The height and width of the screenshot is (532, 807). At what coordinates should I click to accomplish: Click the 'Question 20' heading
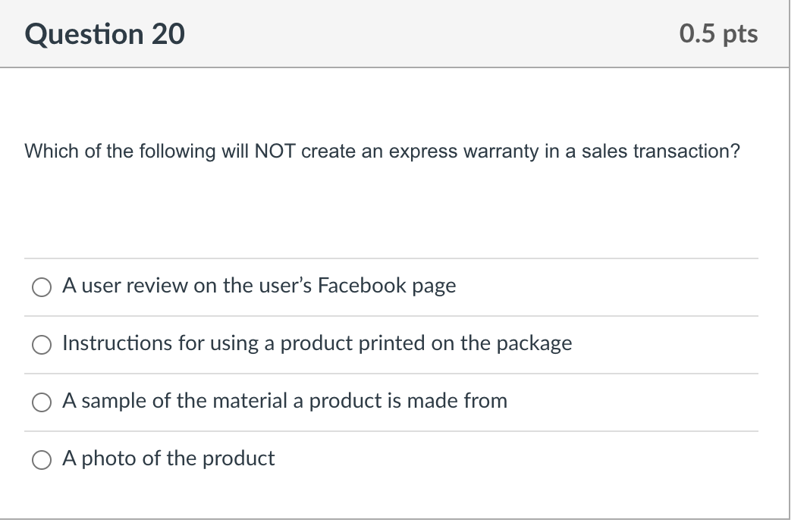point(105,34)
